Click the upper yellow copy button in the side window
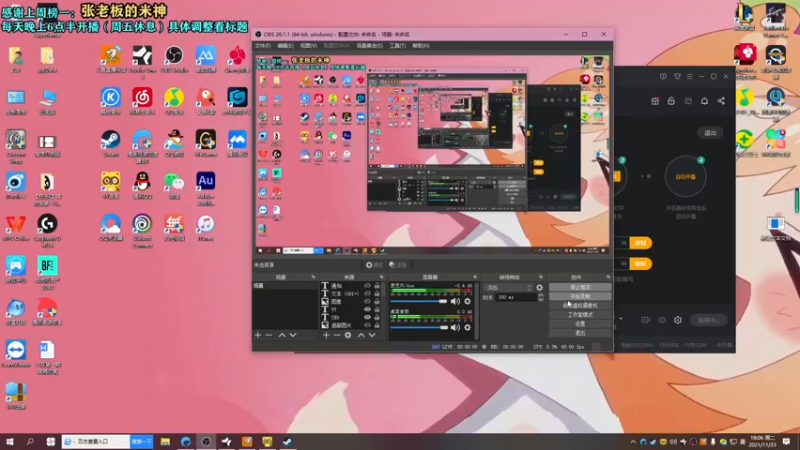This screenshot has height=450, width=800. click(641, 243)
